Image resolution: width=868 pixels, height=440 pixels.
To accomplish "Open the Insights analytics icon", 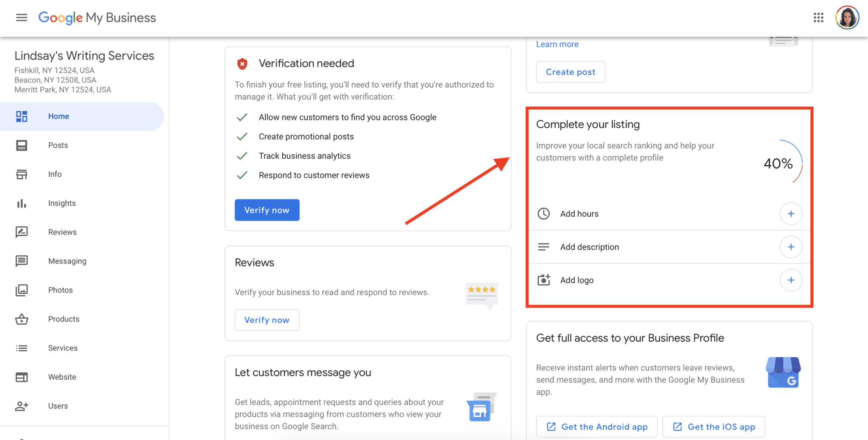I will [x=22, y=203].
